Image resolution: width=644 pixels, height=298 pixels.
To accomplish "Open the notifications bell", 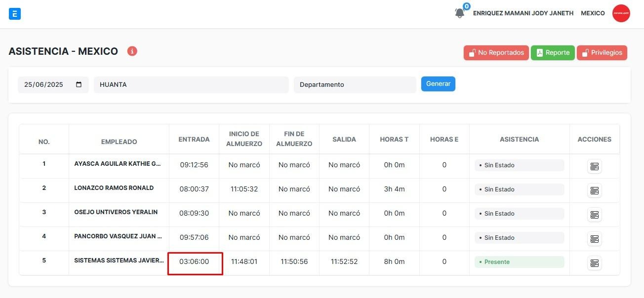I will [460, 13].
